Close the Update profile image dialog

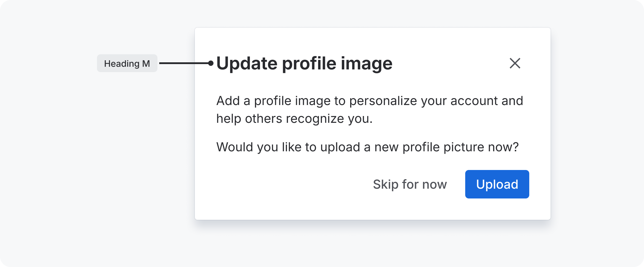click(515, 63)
